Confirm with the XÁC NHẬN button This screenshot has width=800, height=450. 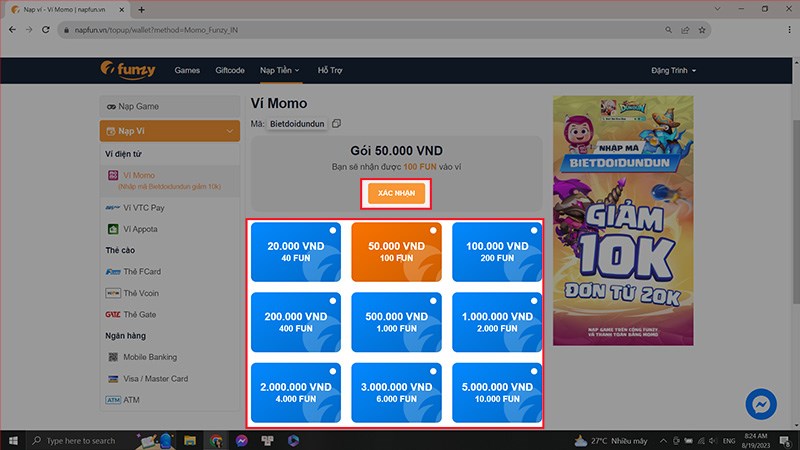click(396, 193)
